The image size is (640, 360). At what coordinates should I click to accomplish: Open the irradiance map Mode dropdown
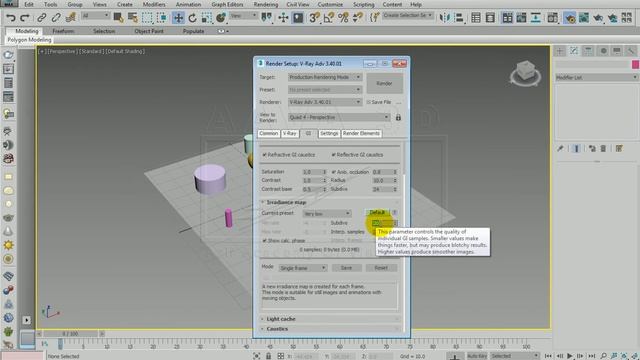tap(303, 268)
